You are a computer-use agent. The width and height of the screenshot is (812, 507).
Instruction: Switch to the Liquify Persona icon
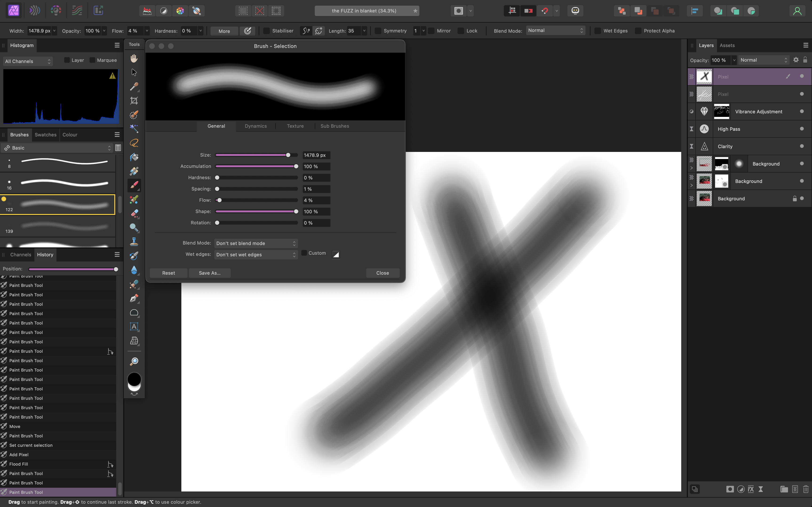pyautogui.click(x=35, y=11)
